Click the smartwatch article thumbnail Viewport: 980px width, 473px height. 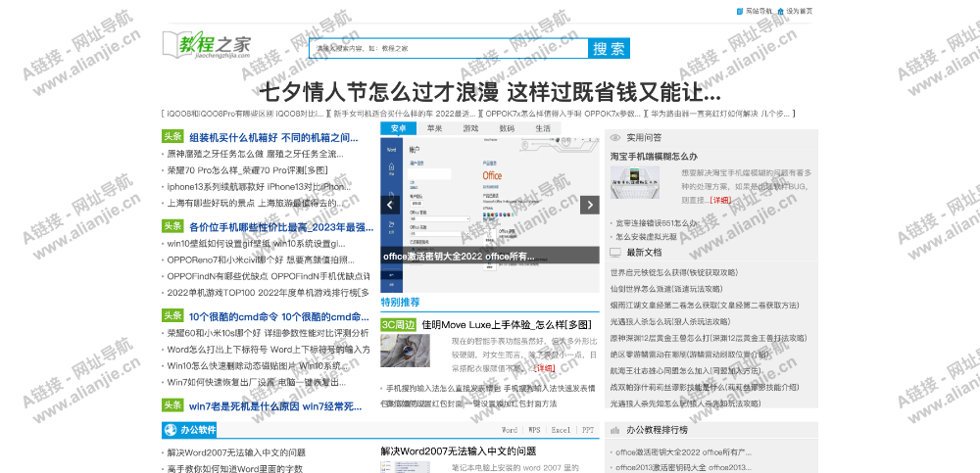pos(405,351)
